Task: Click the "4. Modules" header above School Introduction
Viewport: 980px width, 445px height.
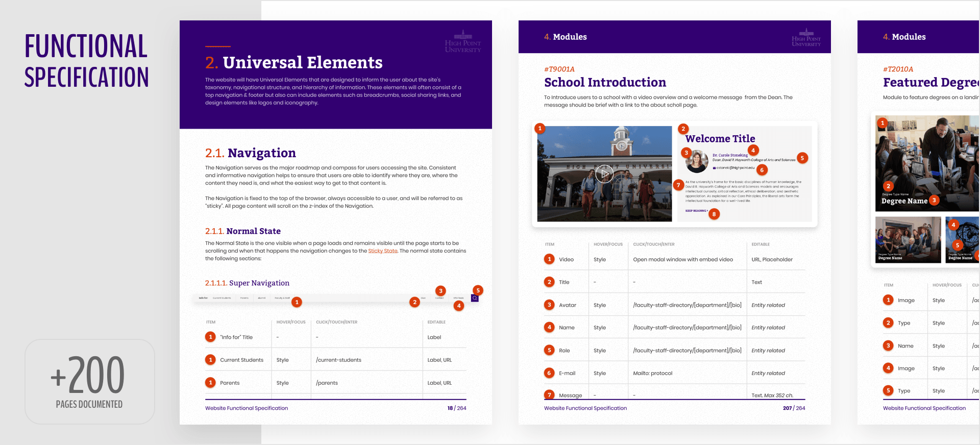Action: 566,37
